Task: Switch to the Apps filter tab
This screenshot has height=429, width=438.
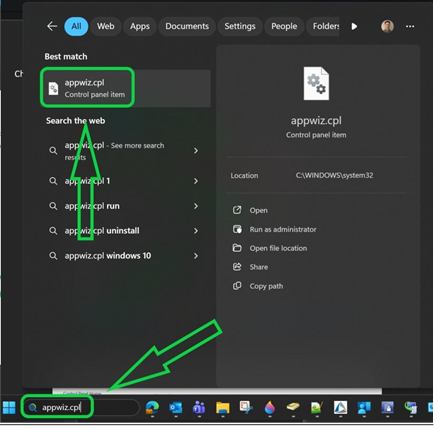Action: point(141,26)
